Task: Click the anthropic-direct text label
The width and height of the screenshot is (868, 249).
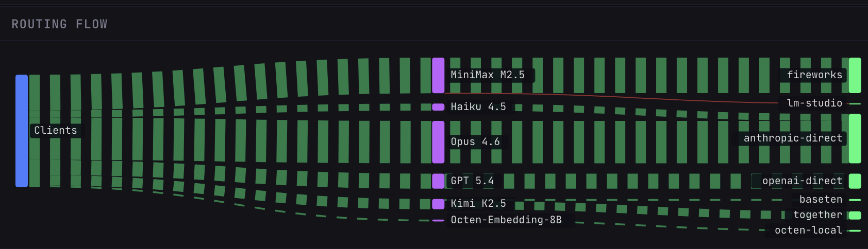Action: point(793,138)
